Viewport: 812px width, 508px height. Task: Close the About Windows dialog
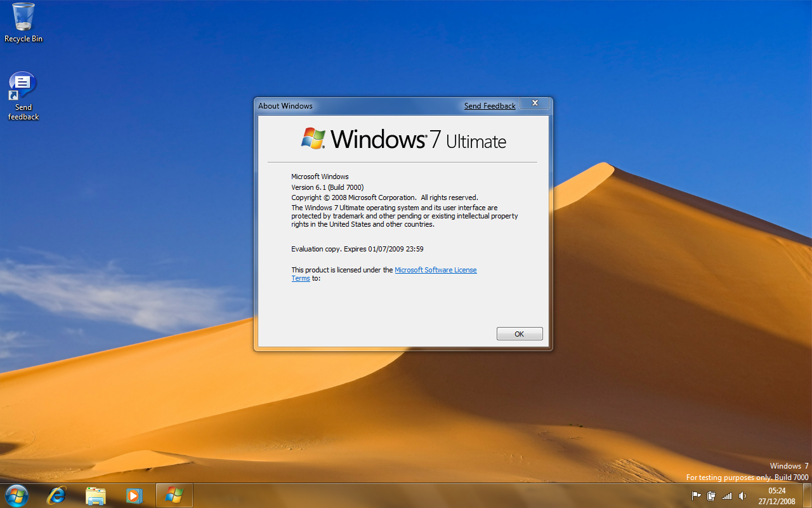coord(535,103)
